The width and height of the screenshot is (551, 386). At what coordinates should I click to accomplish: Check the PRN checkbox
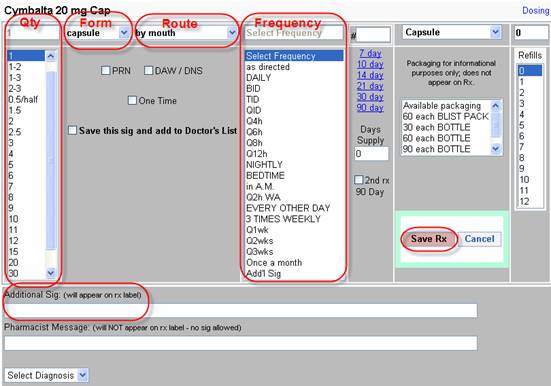pyautogui.click(x=105, y=70)
